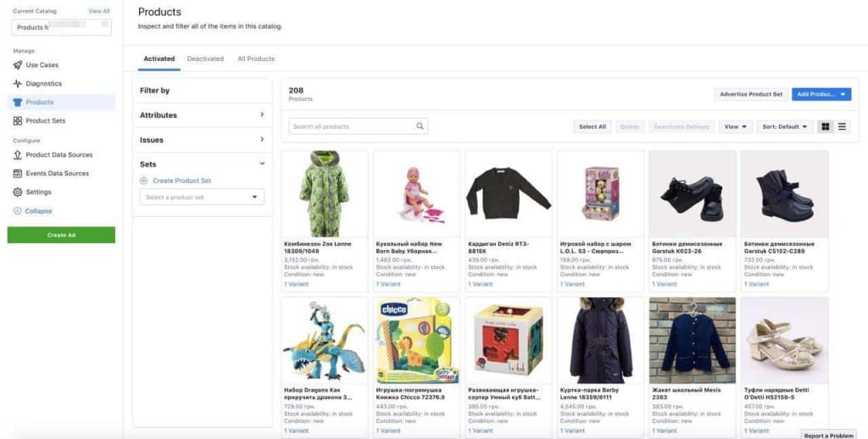
Task: Switch to the All Products tab
Action: (256, 59)
